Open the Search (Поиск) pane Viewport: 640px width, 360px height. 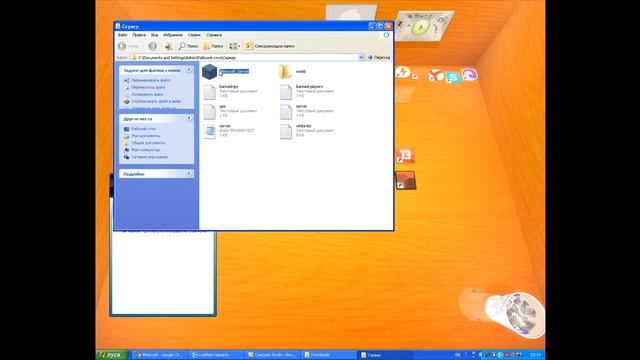click(x=189, y=46)
